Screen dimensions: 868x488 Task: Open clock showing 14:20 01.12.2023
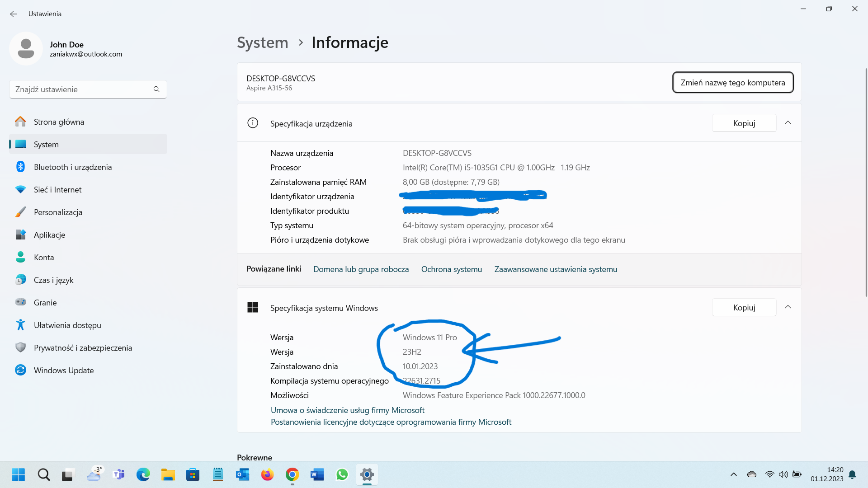(x=827, y=474)
